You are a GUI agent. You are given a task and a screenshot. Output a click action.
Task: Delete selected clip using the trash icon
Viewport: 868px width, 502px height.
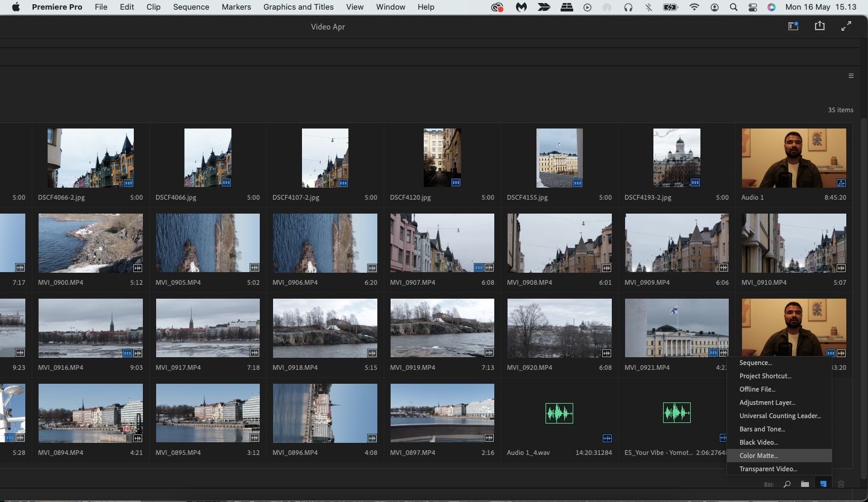(841, 484)
